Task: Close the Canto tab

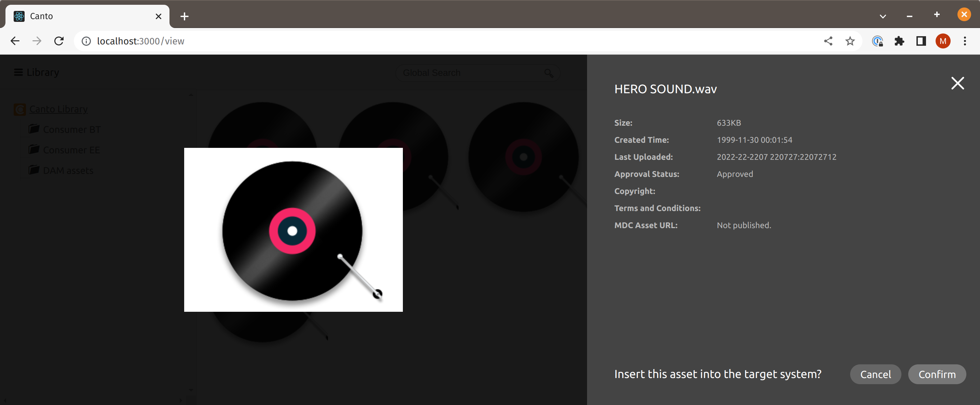Action: pyautogui.click(x=159, y=16)
